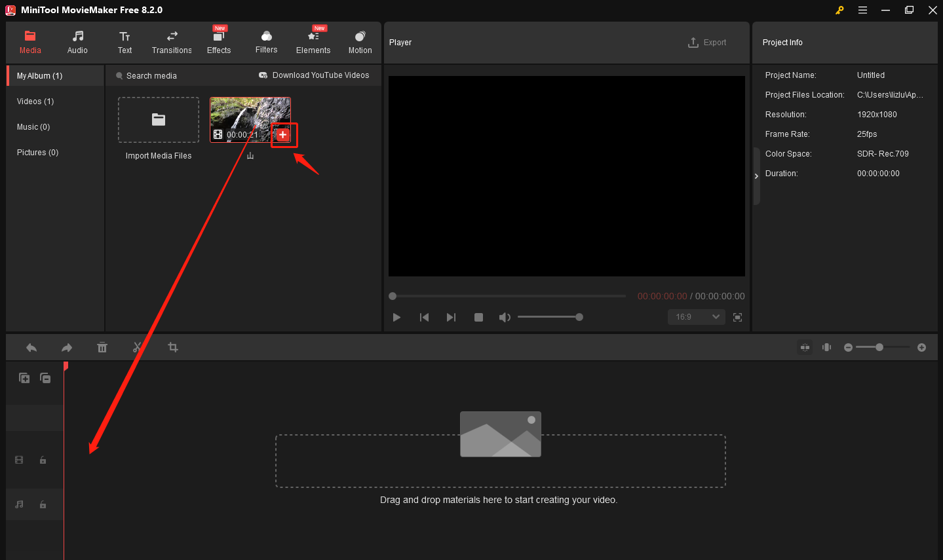Click the Duration value 00:00:00:00
The height and width of the screenshot is (560, 943).
tap(878, 174)
